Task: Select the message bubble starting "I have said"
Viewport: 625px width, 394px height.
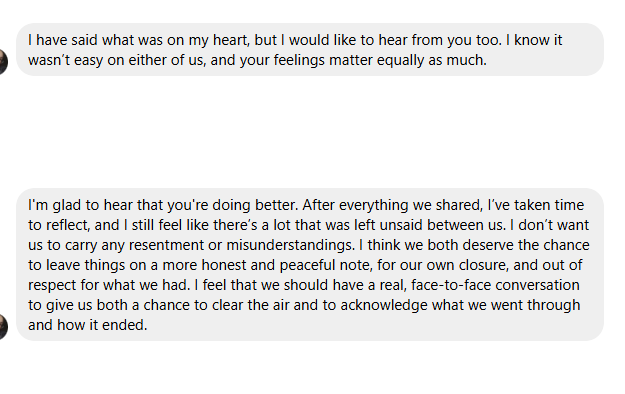Action: click(310, 49)
